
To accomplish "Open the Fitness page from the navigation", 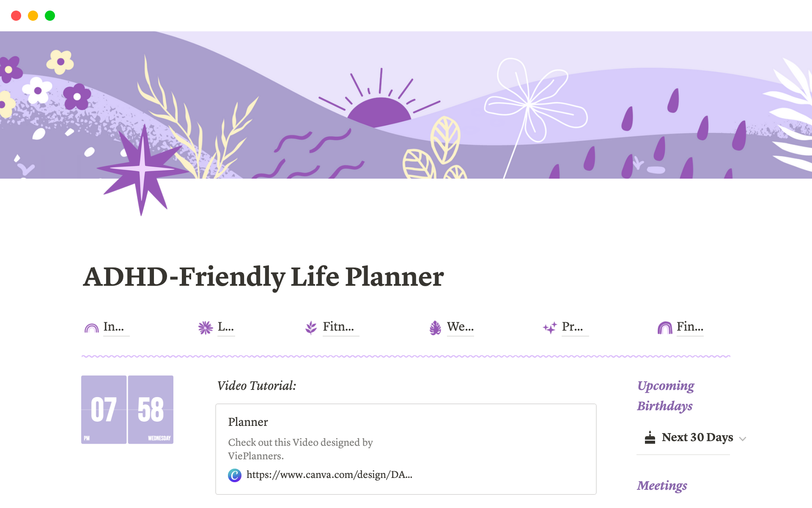I will (x=338, y=326).
